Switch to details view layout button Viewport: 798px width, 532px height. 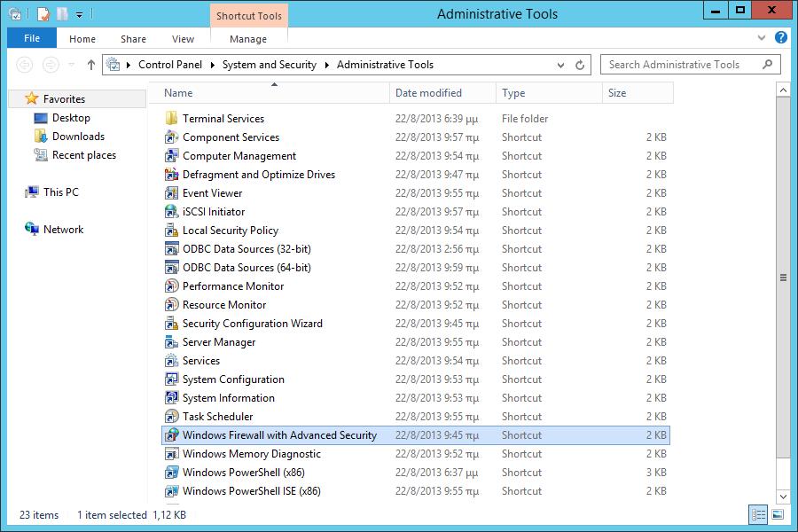coord(758,514)
